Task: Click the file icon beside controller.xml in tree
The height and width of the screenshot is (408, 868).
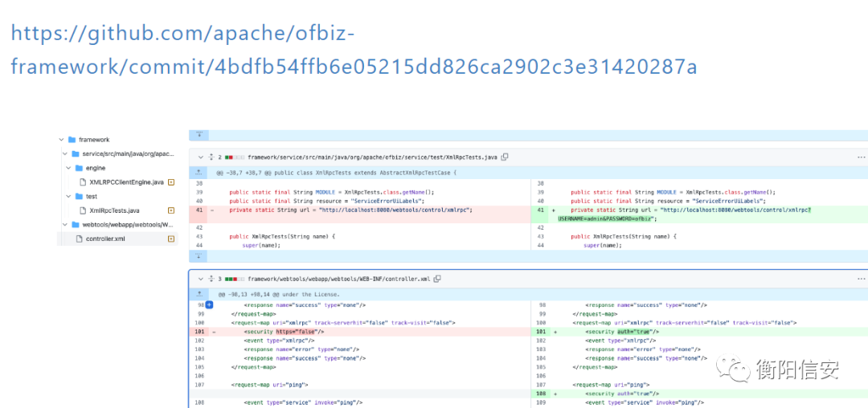Action: point(79,239)
